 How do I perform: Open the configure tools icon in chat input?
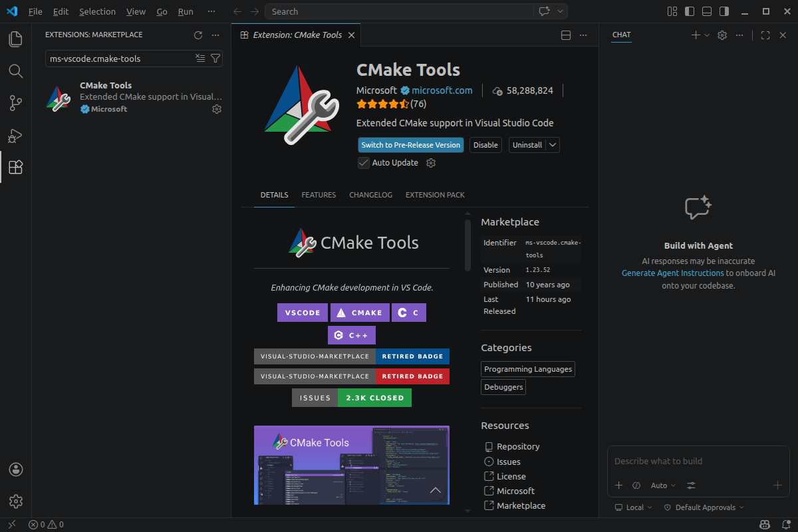tap(692, 485)
